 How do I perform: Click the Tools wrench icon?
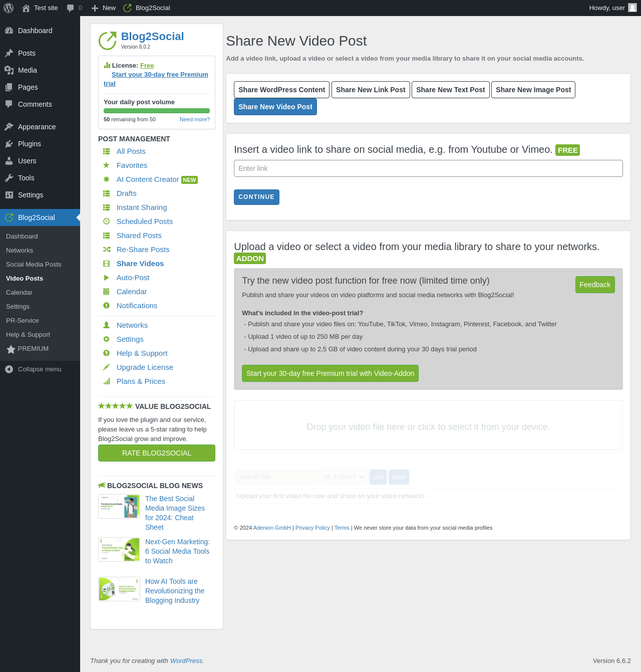pyautogui.click(x=9, y=178)
